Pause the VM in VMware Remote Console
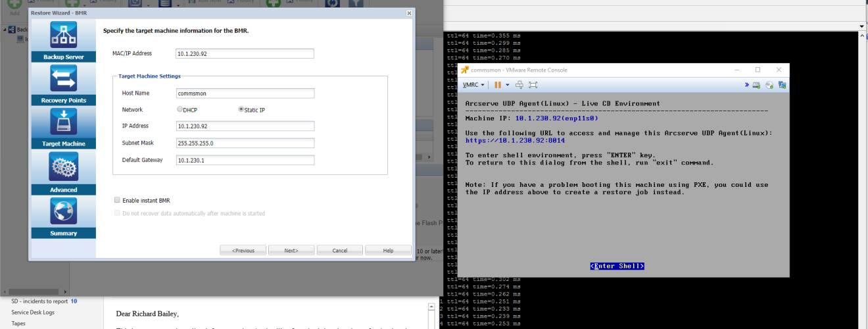The width and height of the screenshot is (868, 329). click(498, 85)
